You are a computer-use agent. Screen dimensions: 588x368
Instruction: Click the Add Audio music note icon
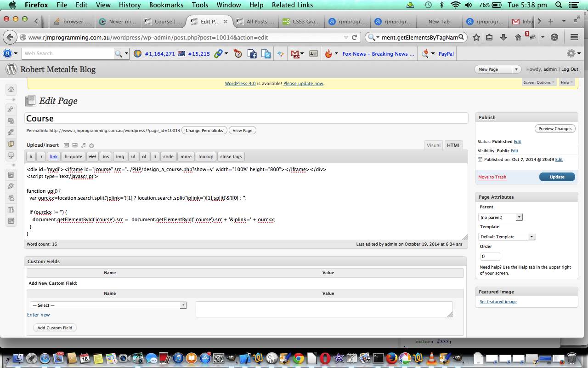click(x=83, y=145)
